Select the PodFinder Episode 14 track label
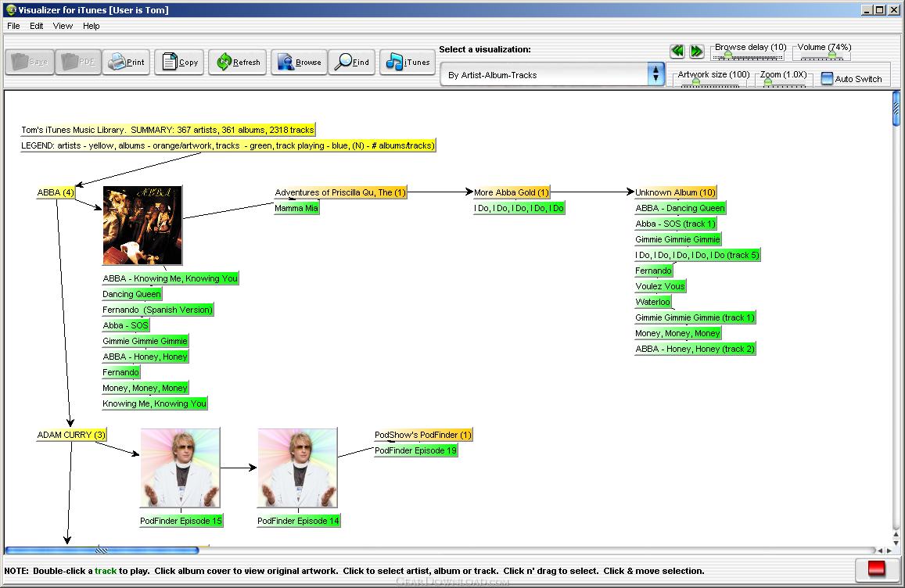905x588 pixels. (298, 521)
